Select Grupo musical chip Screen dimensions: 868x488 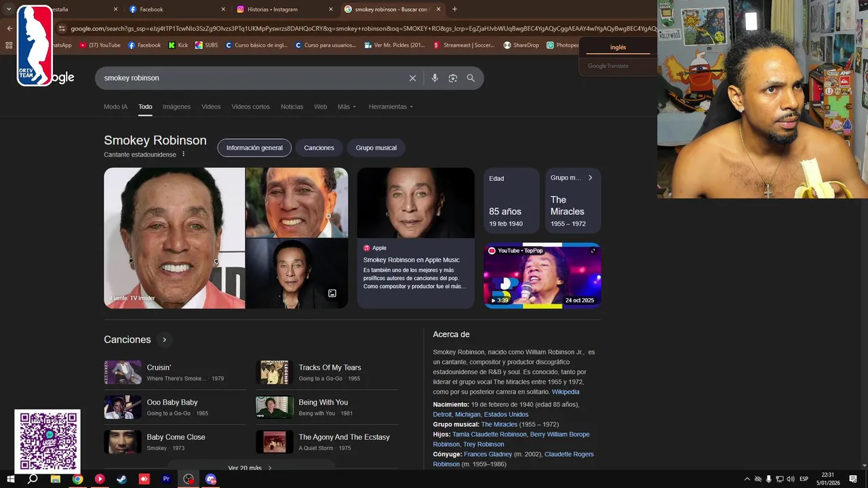[x=376, y=148]
